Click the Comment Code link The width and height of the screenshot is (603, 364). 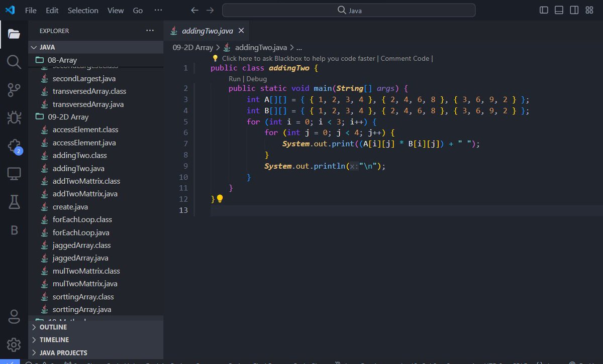[x=405, y=58]
